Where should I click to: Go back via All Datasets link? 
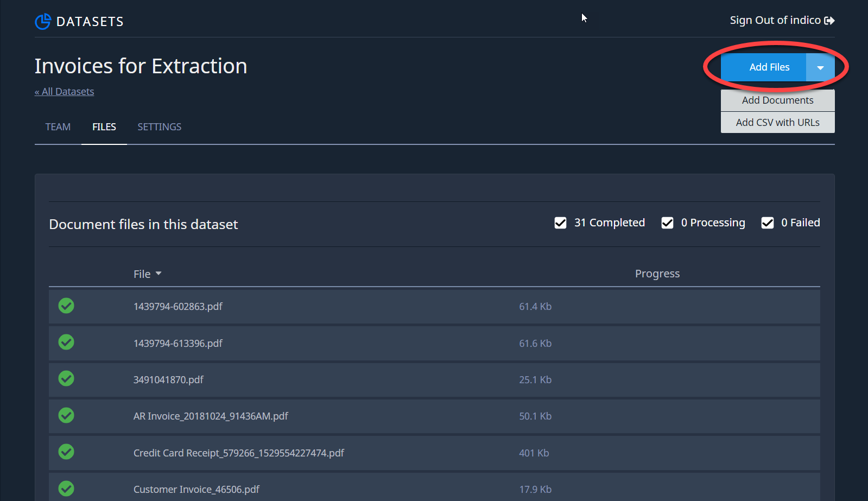click(65, 92)
